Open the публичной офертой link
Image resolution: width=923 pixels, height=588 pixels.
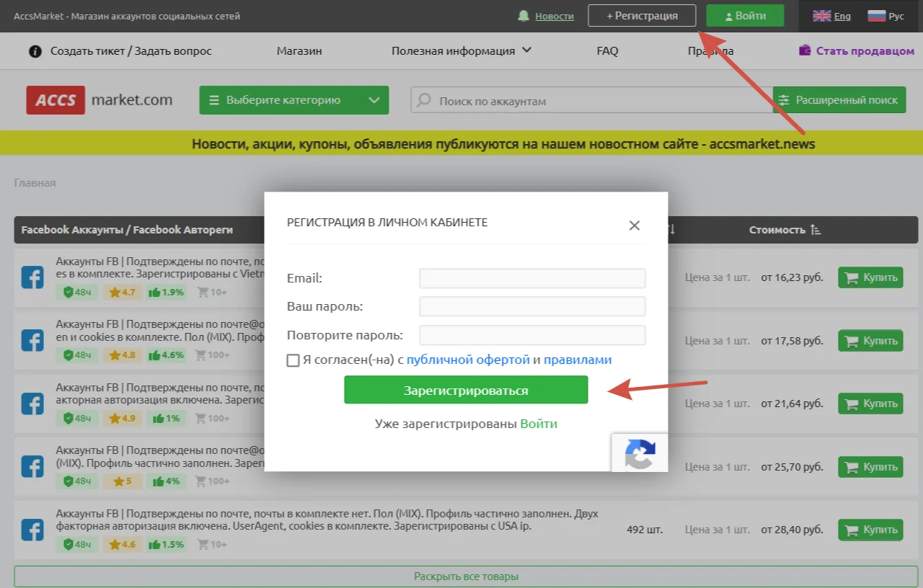click(x=468, y=360)
